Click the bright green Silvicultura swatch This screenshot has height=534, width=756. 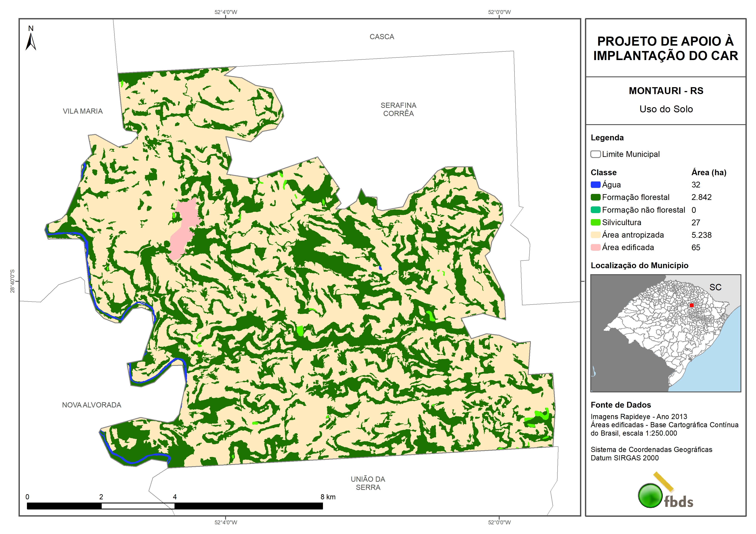(x=595, y=222)
